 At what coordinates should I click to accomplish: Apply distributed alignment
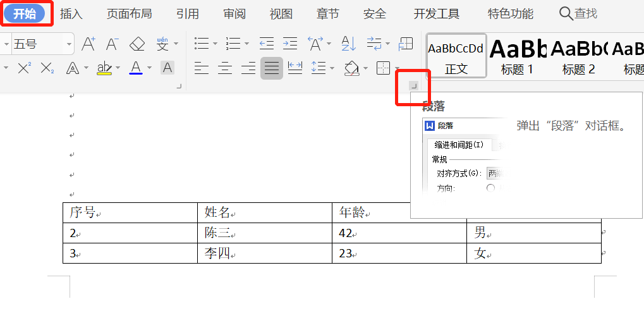click(x=295, y=68)
